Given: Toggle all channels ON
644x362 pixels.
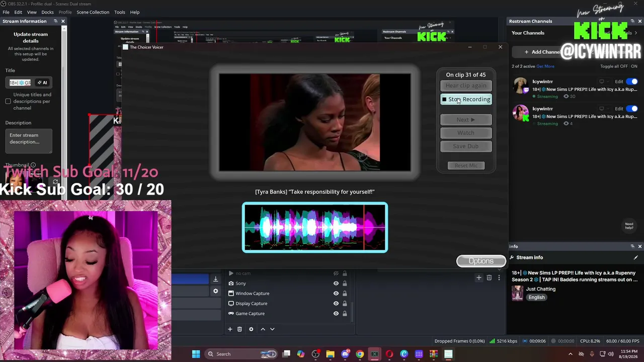Looking at the screenshot, I should (633, 66).
